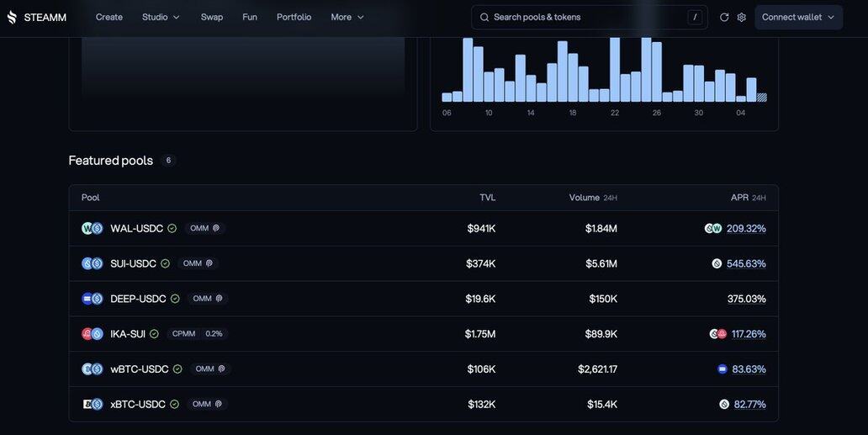Screen dimensions: 868x435
Task: Expand the Studio dropdown menu
Action: pyautogui.click(x=161, y=17)
